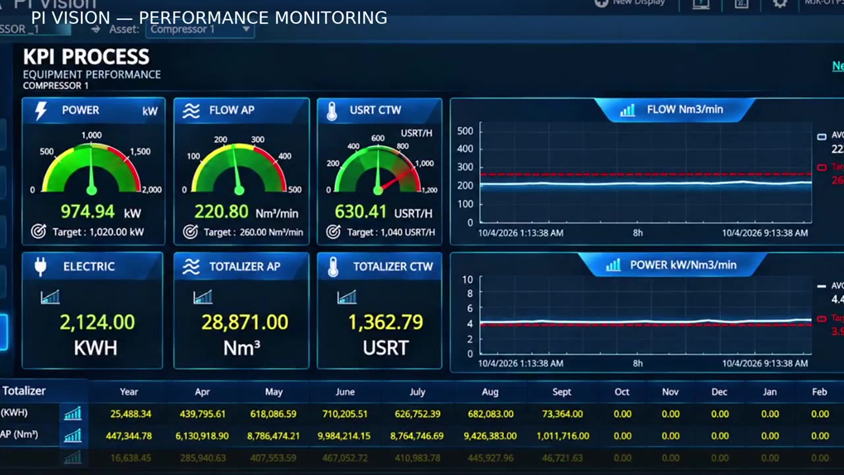
Task: Click the 8,786,474.21 May AP cell
Action: point(273,436)
